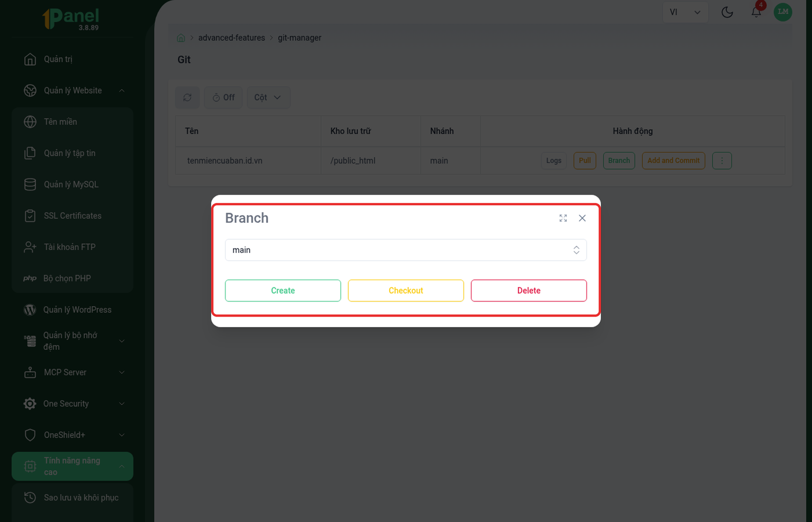
Task: Expand Quản lý bộ nhớ đệm section
Action: (x=72, y=341)
